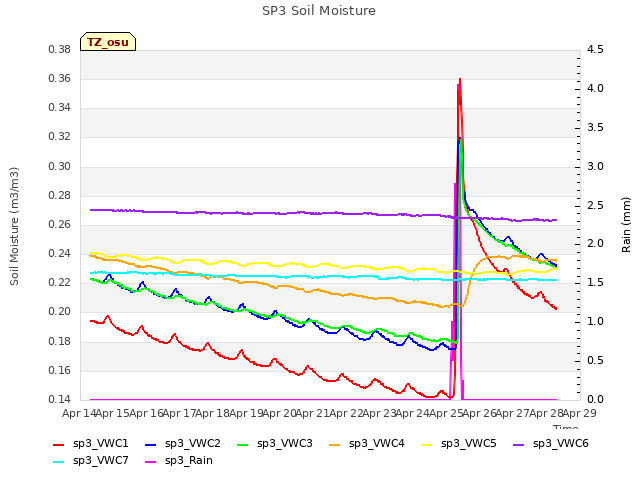Click the 2.5 rain axis tick label
640x480 pixels.
(x=595, y=205)
